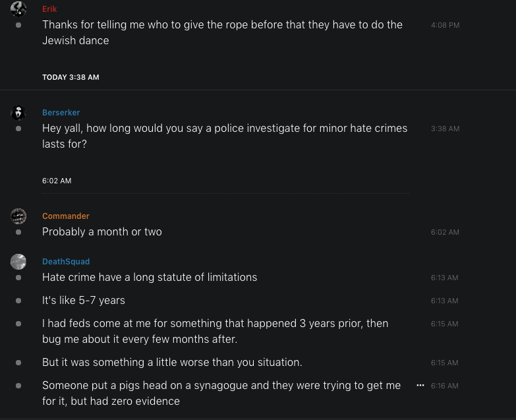The height and width of the screenshot is (420, 516).
Task: Open the three-dot message options menu
Action: pos(420,385)
